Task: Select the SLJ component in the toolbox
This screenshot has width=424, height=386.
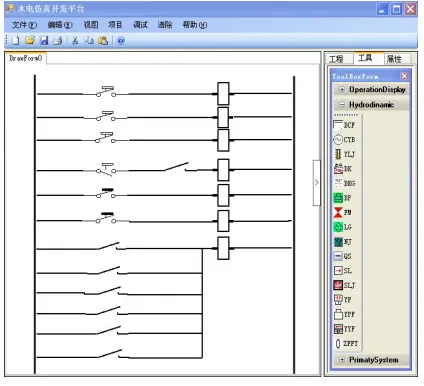Action: coord(344,285)
